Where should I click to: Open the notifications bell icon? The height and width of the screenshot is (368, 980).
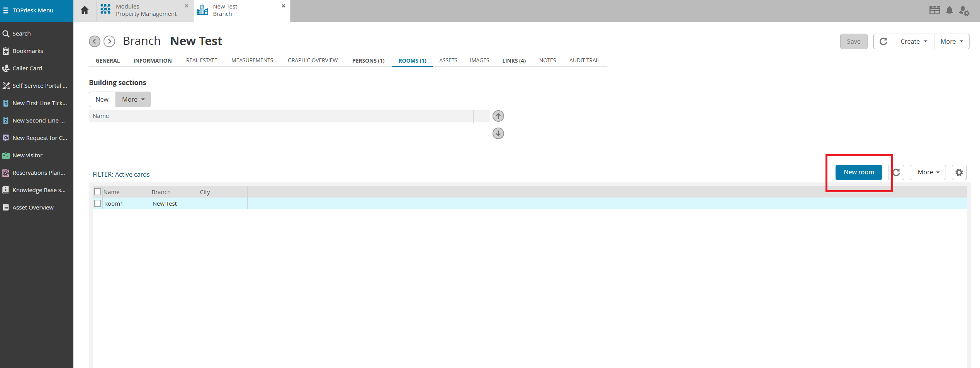949,10
